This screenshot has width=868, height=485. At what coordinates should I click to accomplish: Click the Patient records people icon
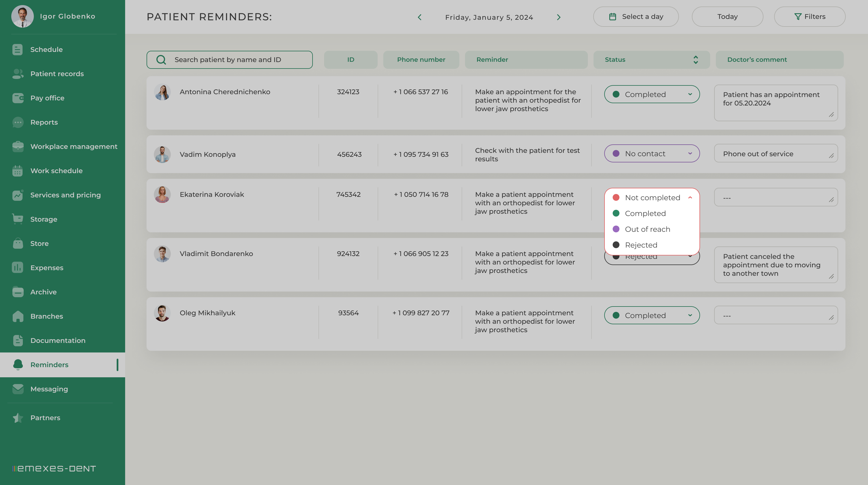point(17,74)
